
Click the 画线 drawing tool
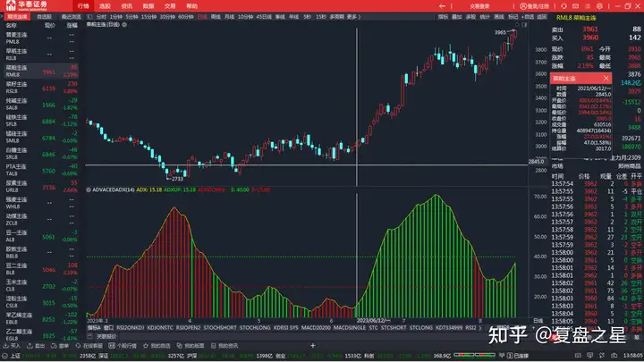pos(498,17)
